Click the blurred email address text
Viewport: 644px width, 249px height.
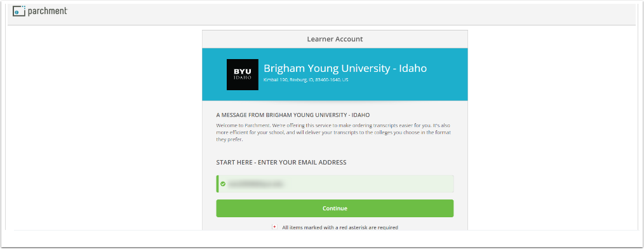[x=255, y=184]
